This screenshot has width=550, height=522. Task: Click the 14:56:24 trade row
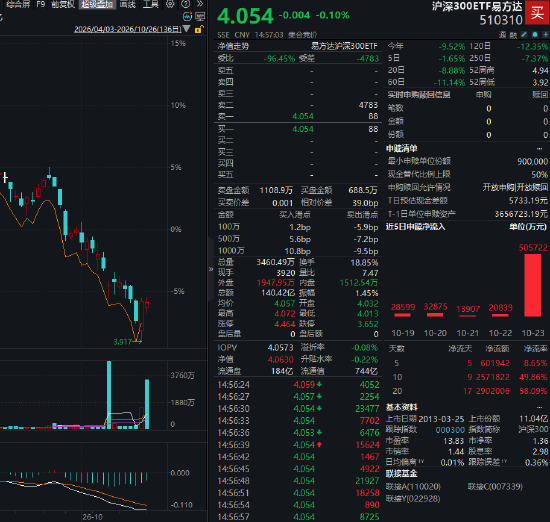298,384
